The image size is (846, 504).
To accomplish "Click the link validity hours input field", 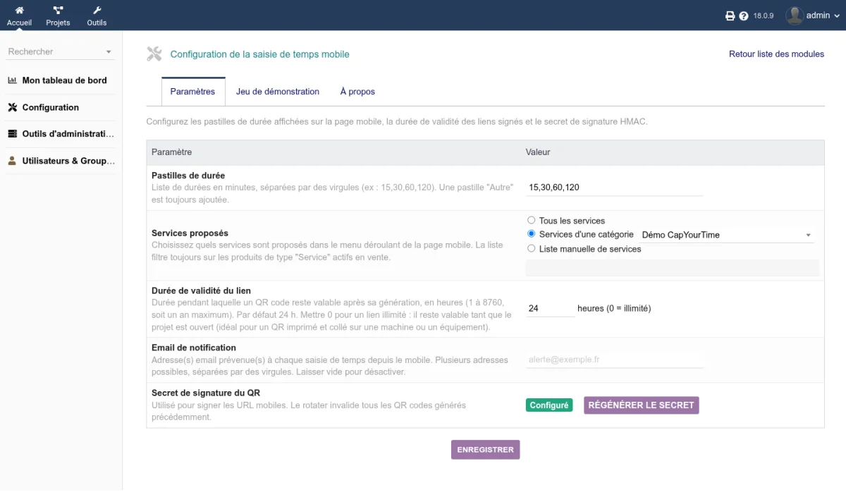I will (551, 309).
